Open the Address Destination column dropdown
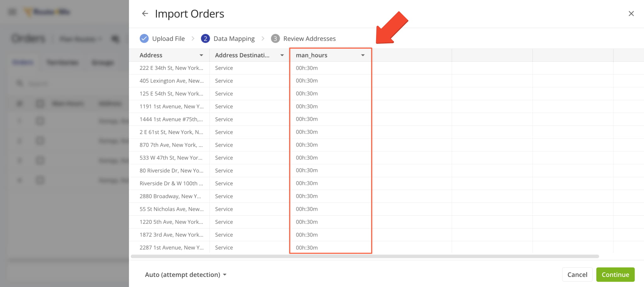Image resolution: width=644 pixels, height=287 pixels. pyautogui.click(x=282, y=55)
